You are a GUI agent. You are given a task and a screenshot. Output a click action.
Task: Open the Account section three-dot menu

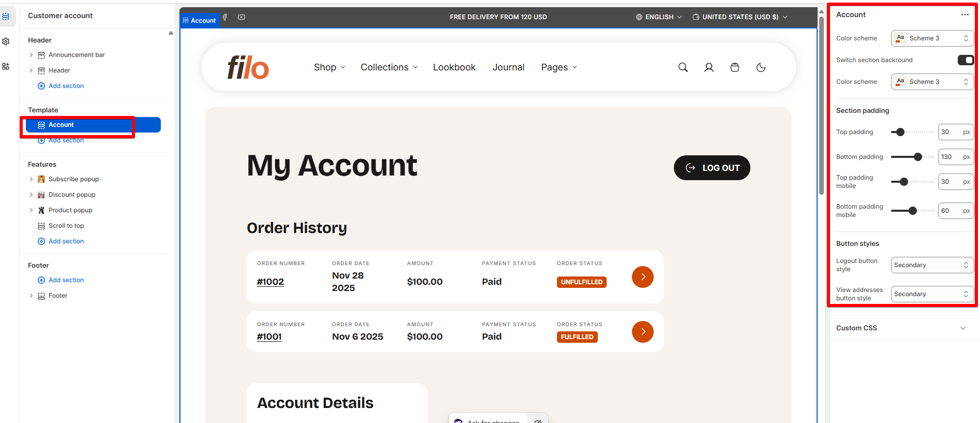[965, 14]
